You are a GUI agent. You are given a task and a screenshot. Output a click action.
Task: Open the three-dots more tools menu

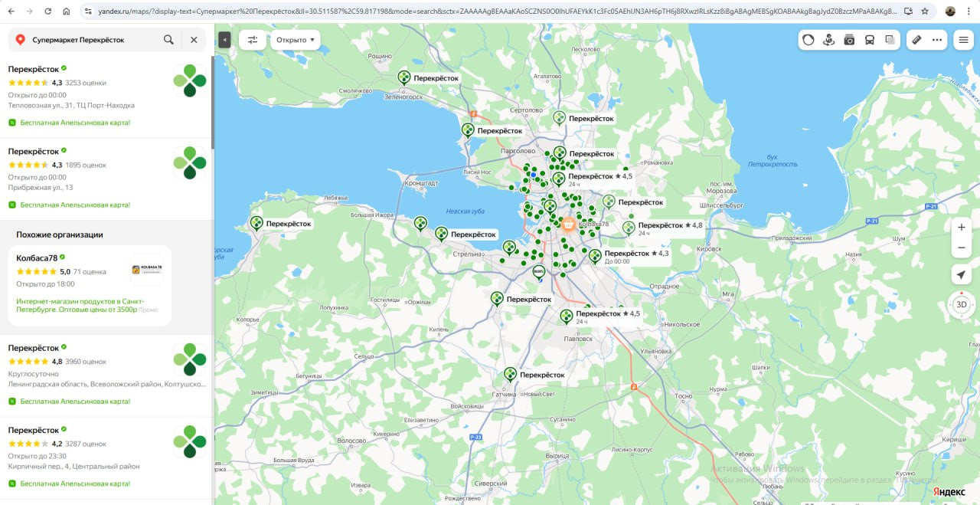point(936,40)
